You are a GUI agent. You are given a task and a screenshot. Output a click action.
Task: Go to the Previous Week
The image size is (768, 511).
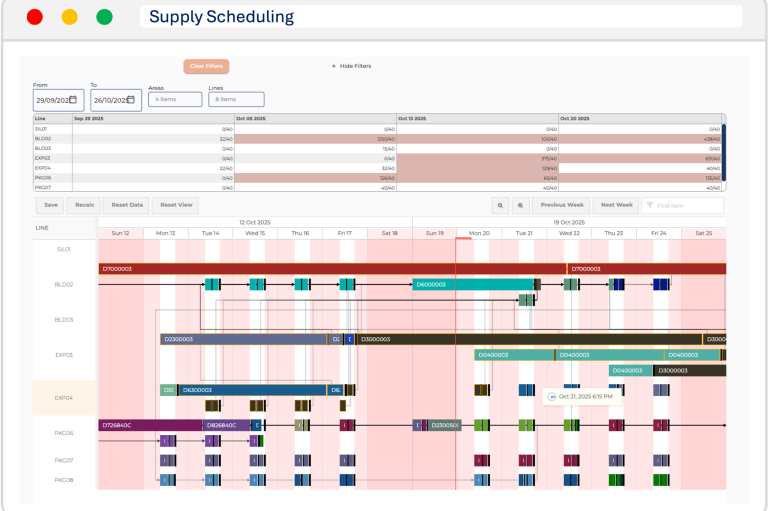[x=561, y=205]
